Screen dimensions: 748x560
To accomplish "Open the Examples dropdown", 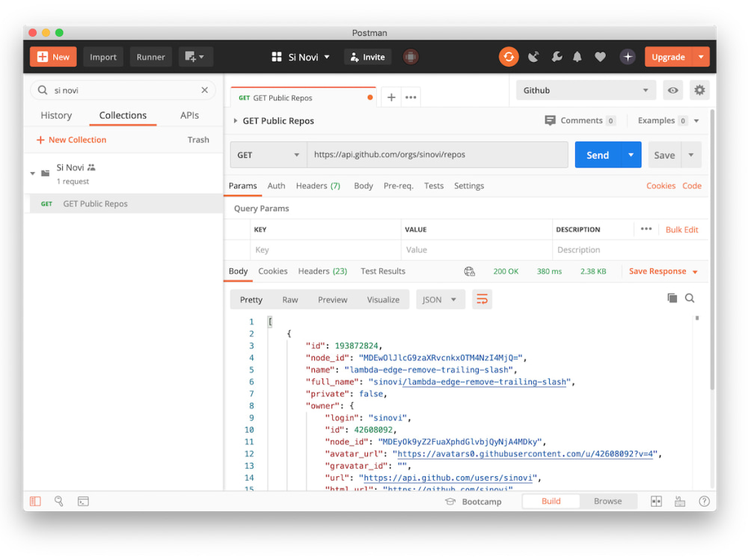I will tap(668, 120).
